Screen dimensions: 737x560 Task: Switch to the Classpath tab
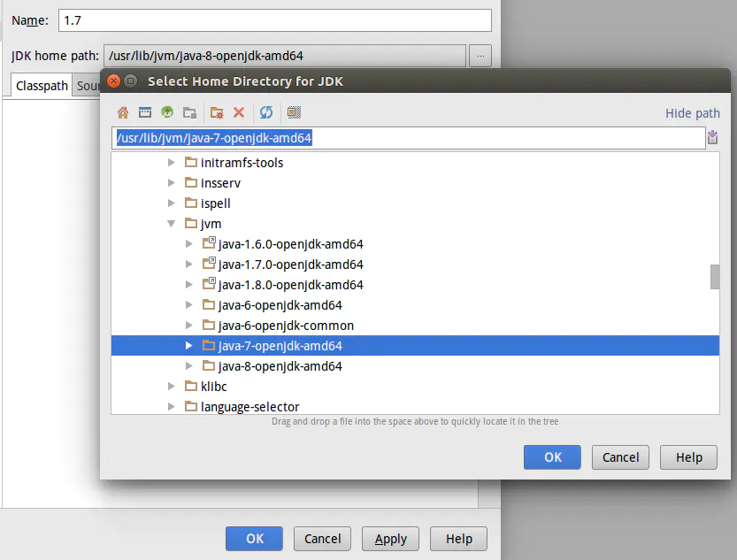pos(42,86)
